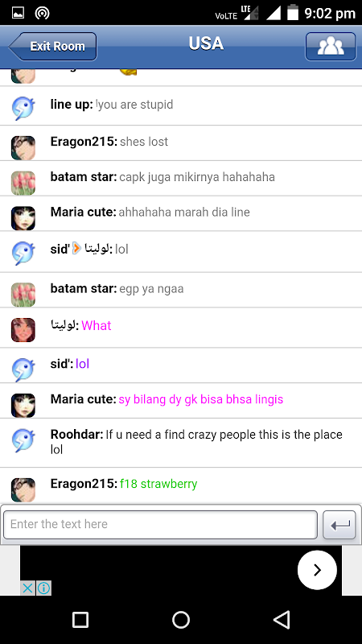This screenshot has width=362, height=644.
Task: Tap the avatar beside "line up" message
Action: (x=23, y=108)
